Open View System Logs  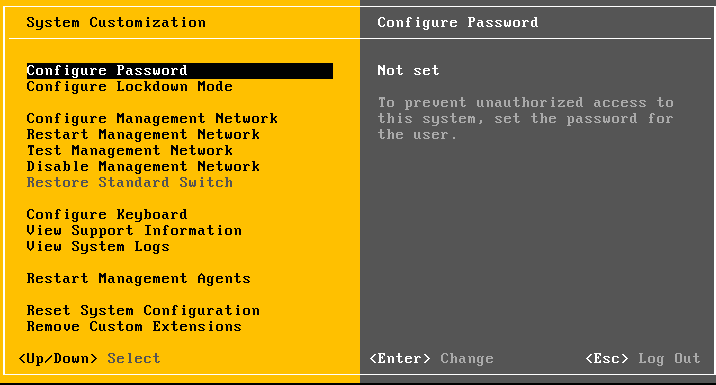(98, 247)
